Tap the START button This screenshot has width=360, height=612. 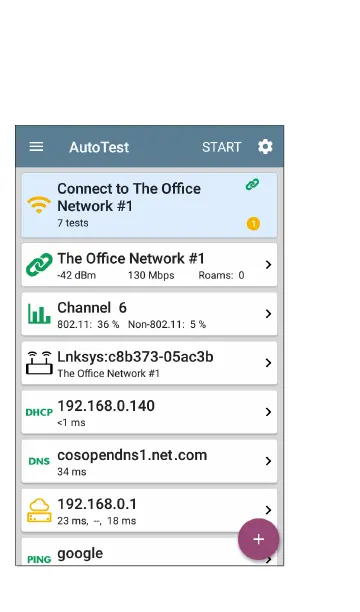pyautogui.click(x=221, y=147)
